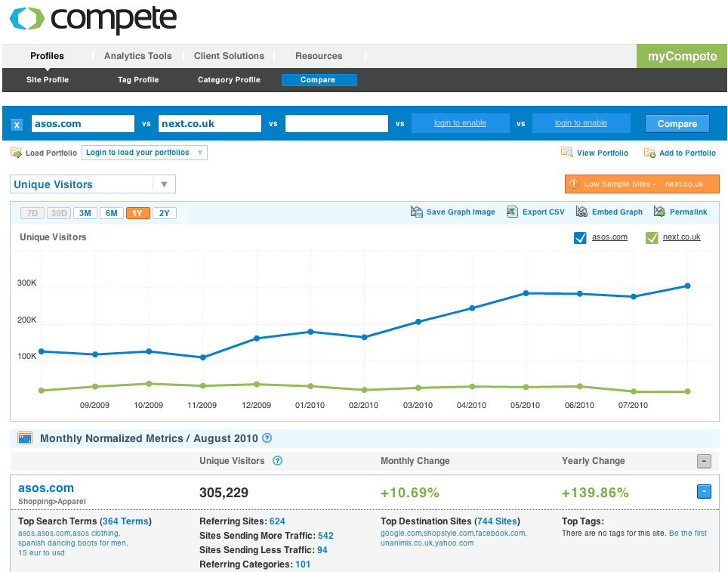Click the second site field containing next.co.uk
Viewport: 728px width, 572px height.
210,124
